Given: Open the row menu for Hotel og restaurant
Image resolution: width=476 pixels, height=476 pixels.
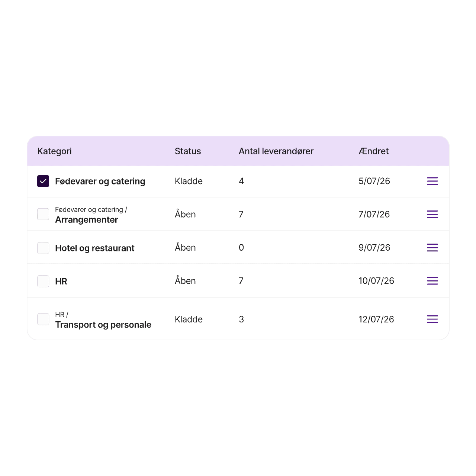Looking at the screenshot, I should tap(432, 248).
